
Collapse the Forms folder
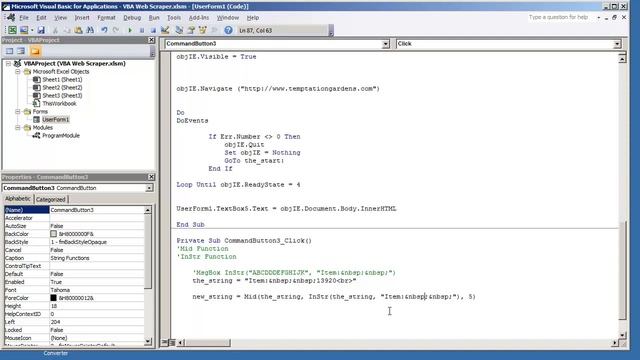(18, 111)
